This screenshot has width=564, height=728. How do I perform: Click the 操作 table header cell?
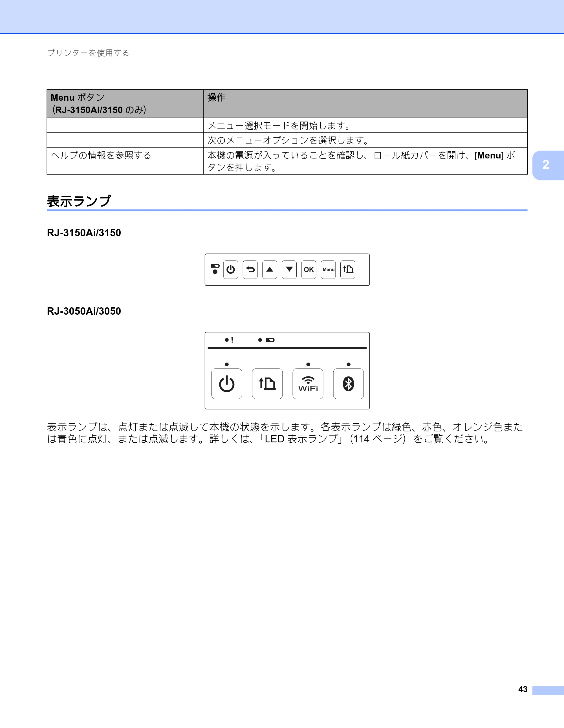(365, 104)
